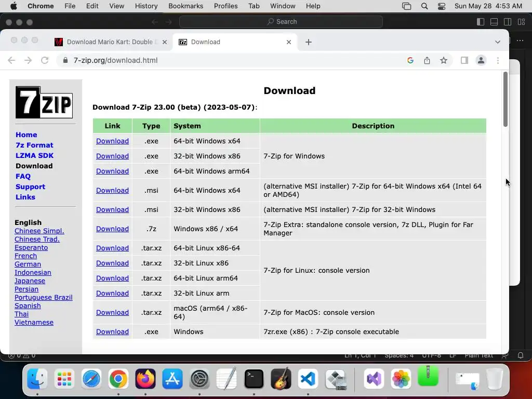Download 7zr.exe console executable
Viewport: 532px width, 399px height.
(x=112, y=332)
